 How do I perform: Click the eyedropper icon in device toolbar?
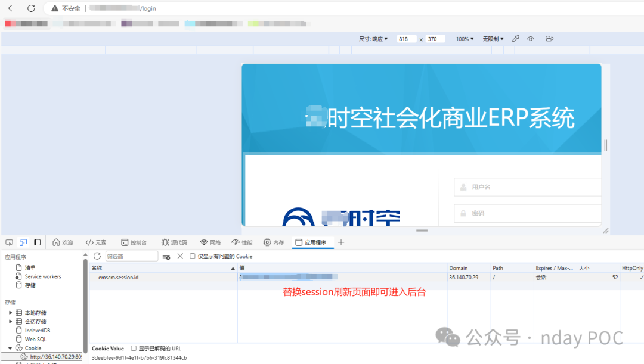515,39
